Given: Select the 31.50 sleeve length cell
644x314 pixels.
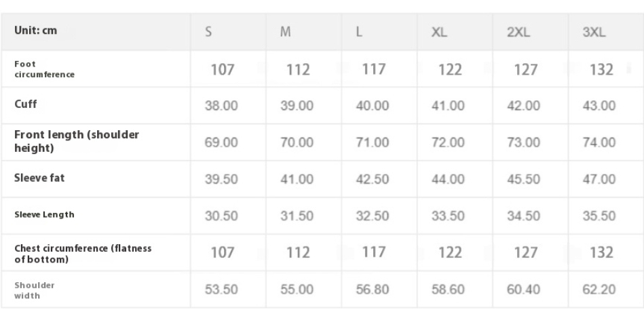Looking at the screenshot, I should tap(297, 216).
